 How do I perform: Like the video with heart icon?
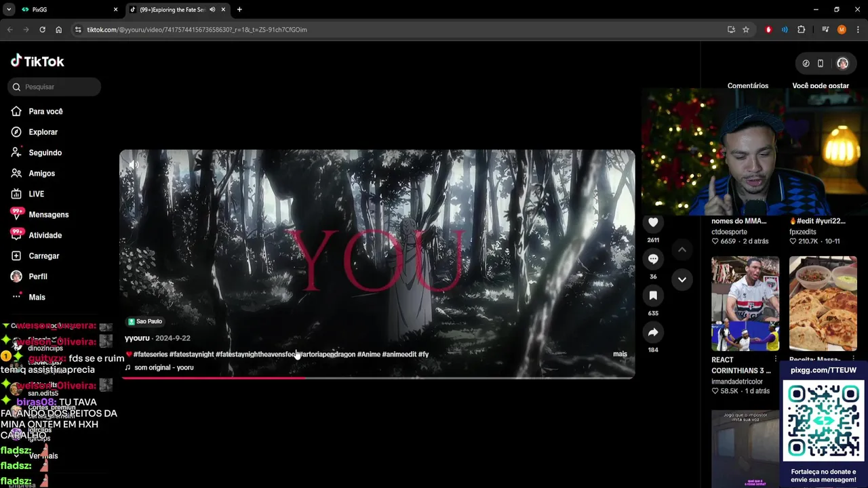(653, 222)
